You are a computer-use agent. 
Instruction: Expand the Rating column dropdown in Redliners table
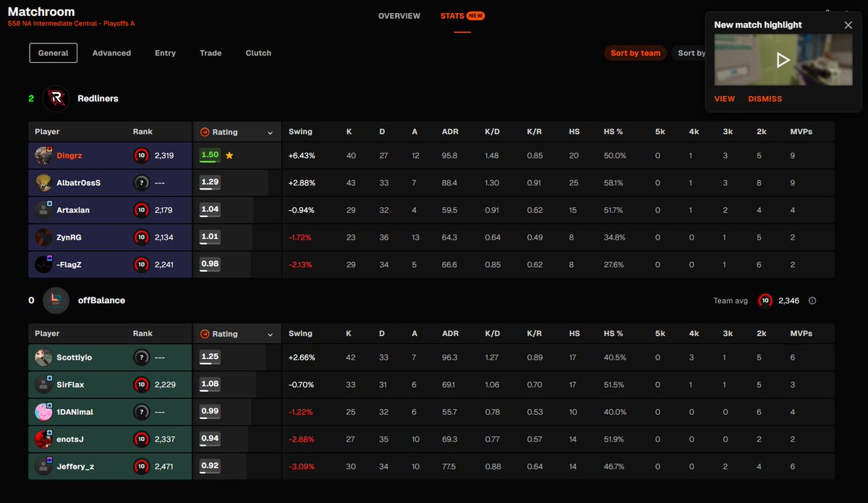(x=270, y=132)
